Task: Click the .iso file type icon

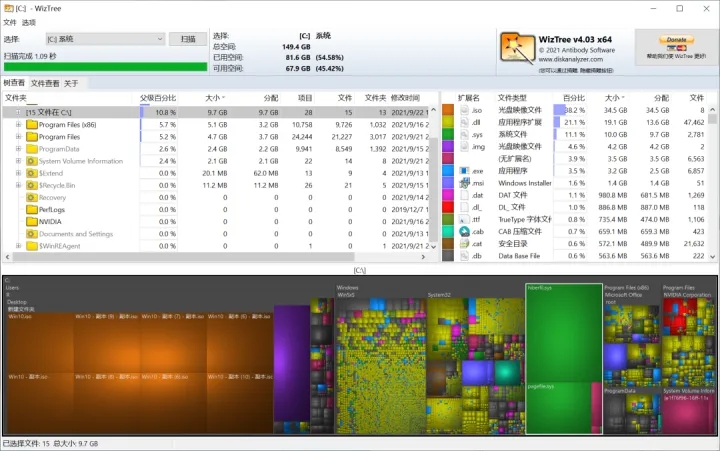Action: (464, 110)
